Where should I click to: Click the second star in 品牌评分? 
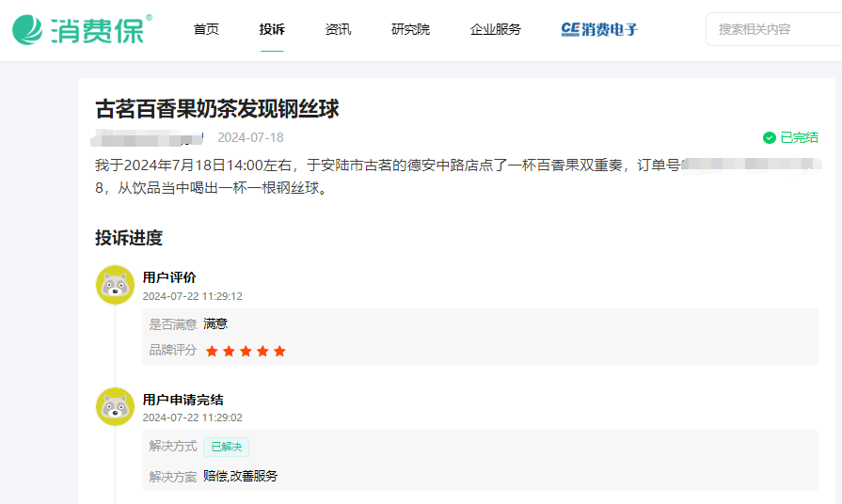point(229,351)
